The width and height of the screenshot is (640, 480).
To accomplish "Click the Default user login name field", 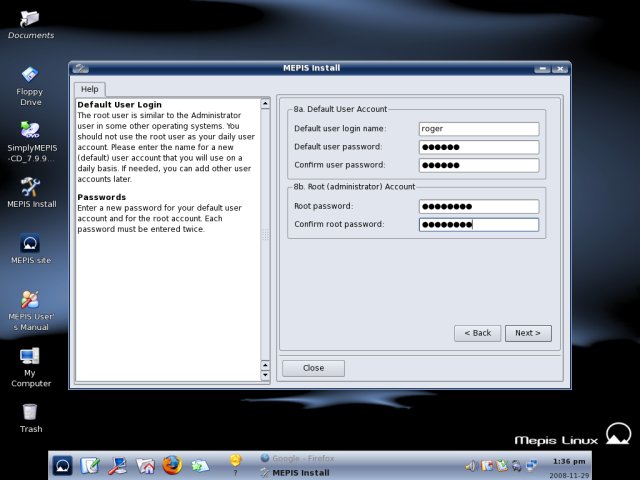I will pos(479,129).
